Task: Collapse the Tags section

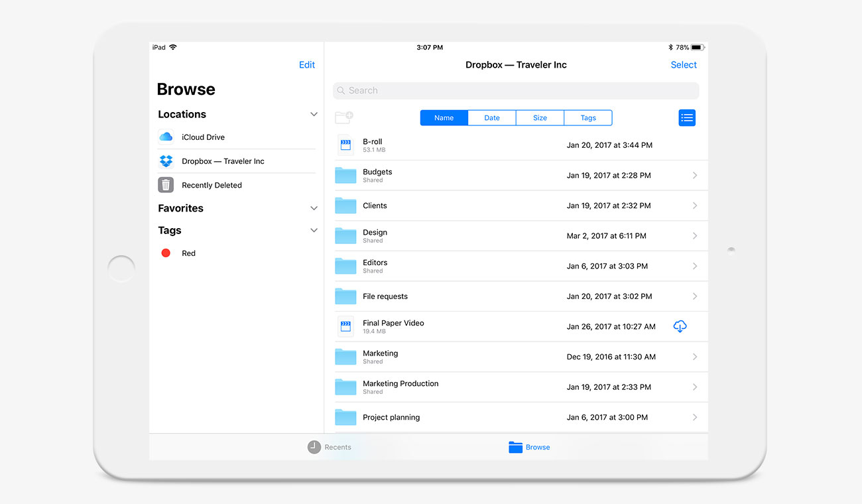Action: (314, 231)
